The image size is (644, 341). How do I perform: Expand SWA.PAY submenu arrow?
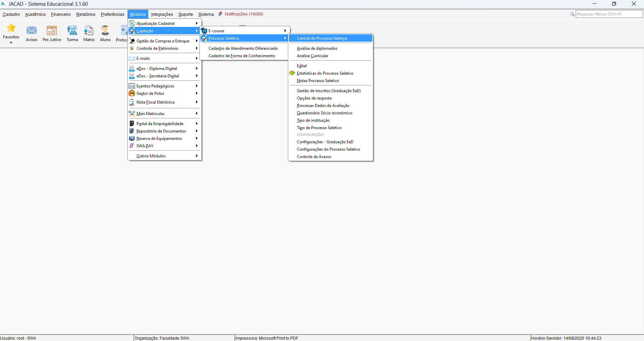click(x=196, y=146)
